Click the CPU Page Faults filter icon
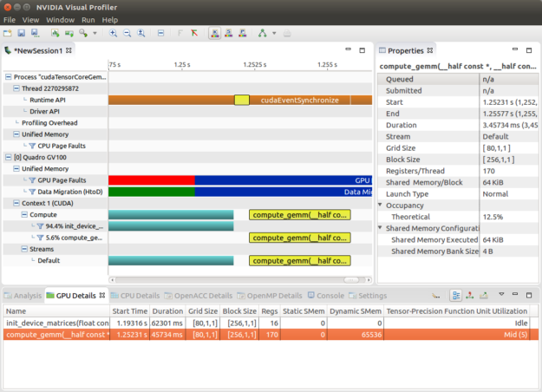The width and height of the screenshot is (542, 392). [32, 146]
